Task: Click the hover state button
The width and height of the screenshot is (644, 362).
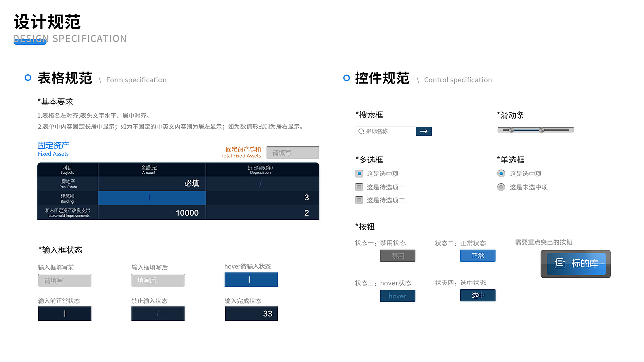Action: [x=397, y=296]
